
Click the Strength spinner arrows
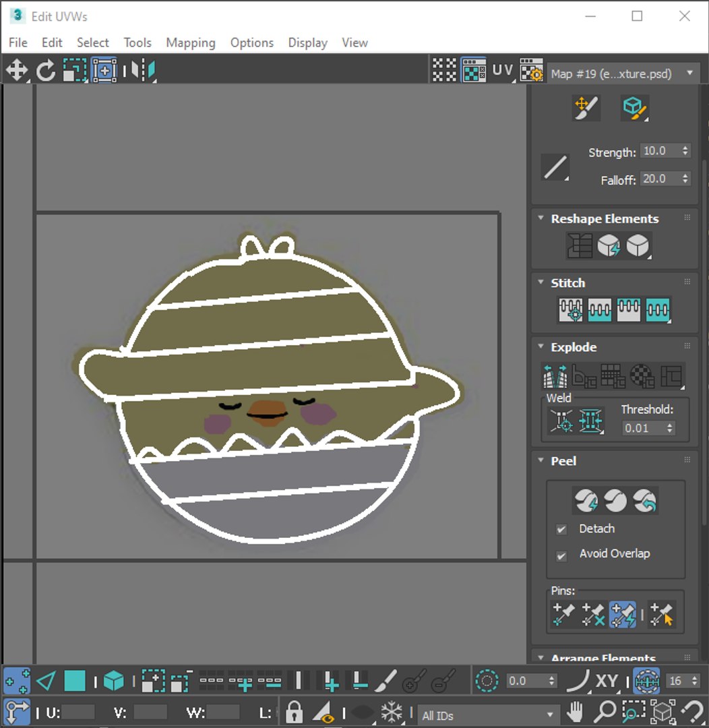[685, 151]
